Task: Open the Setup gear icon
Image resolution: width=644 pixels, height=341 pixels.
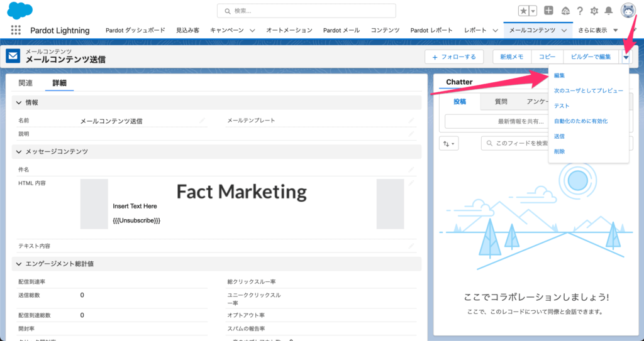Action: 594,11
